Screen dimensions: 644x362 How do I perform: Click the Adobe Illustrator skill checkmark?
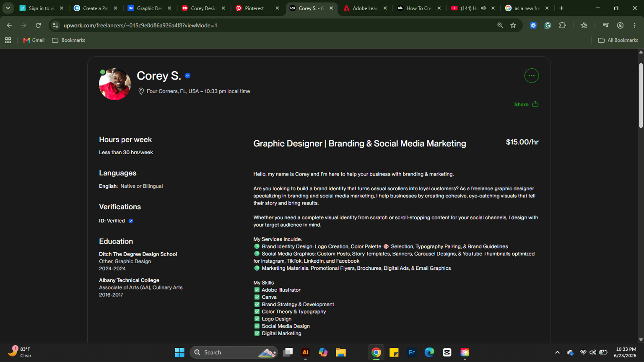click(x=257, y=290)
